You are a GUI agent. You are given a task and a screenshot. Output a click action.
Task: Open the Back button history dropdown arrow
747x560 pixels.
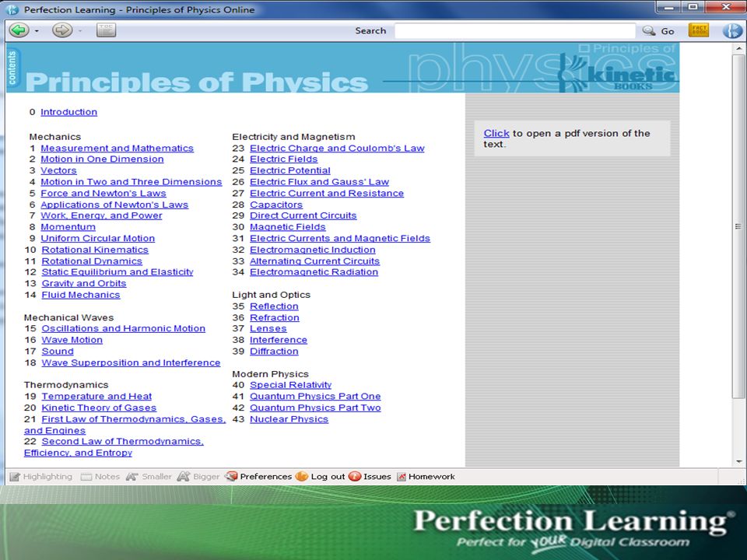(x=37, y=31)
